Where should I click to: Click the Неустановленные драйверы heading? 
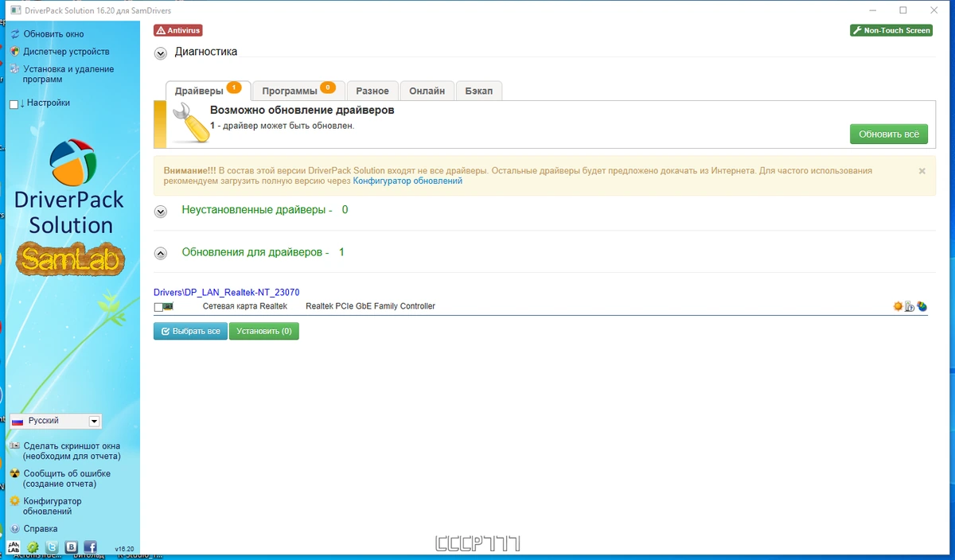[x=265, y=210]
